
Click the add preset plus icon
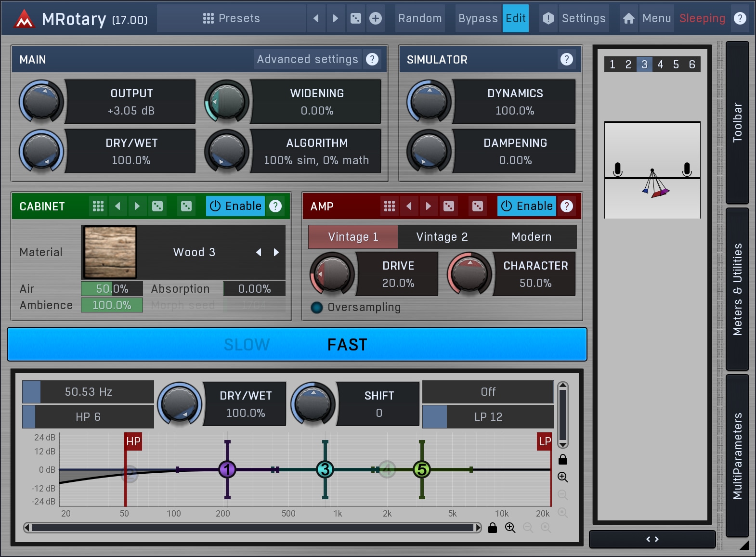[376, 18]
